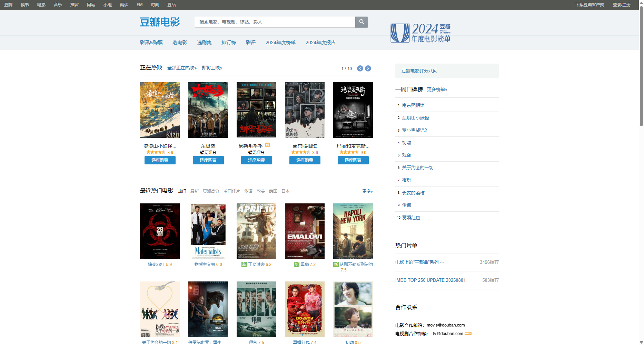
Task: Open 豆瓣电影评分八问 box
Action: 447,71
